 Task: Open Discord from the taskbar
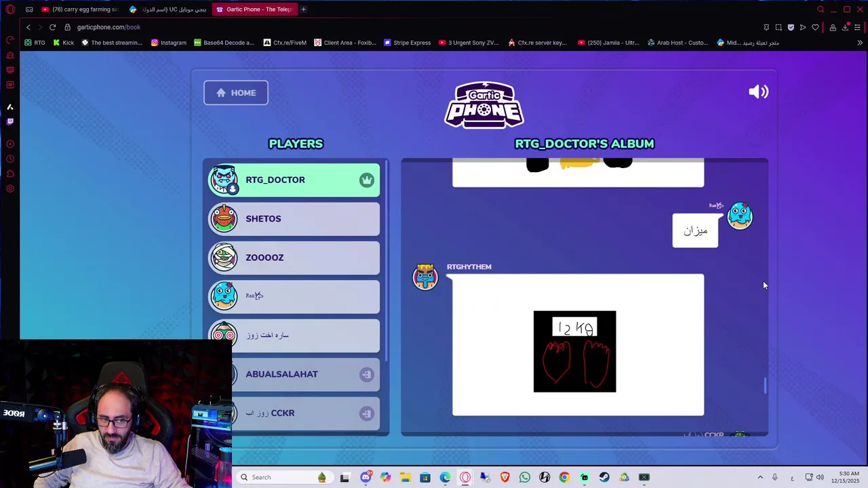366,477
